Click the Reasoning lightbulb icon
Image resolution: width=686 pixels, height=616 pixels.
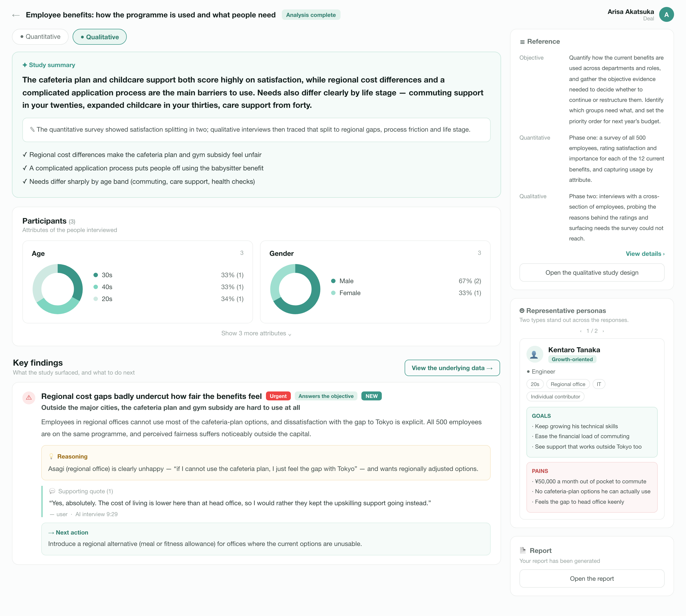(51, 457)
